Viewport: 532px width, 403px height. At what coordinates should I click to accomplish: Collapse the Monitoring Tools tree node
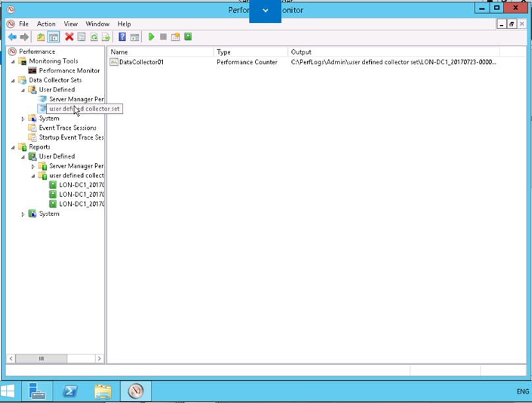coord(13,61)
